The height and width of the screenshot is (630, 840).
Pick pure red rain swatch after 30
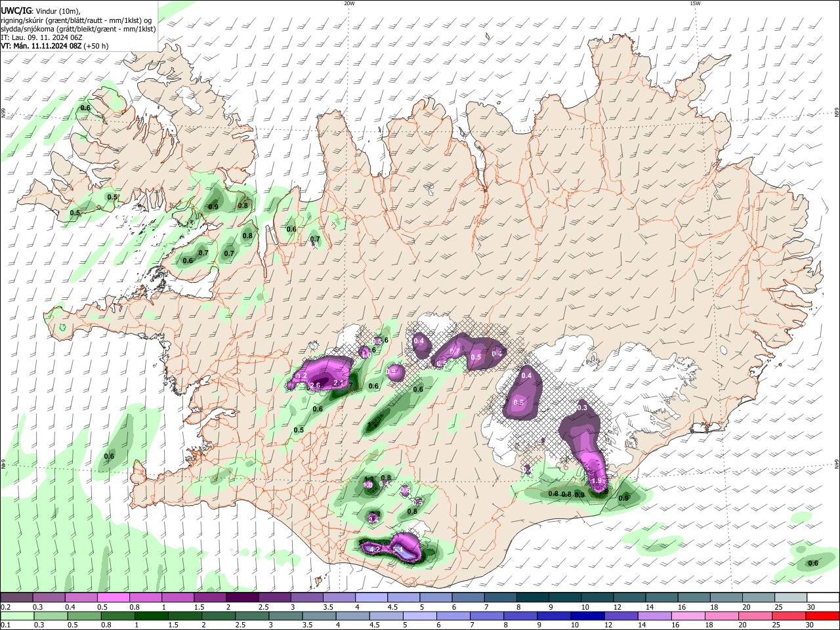(822, 616)
